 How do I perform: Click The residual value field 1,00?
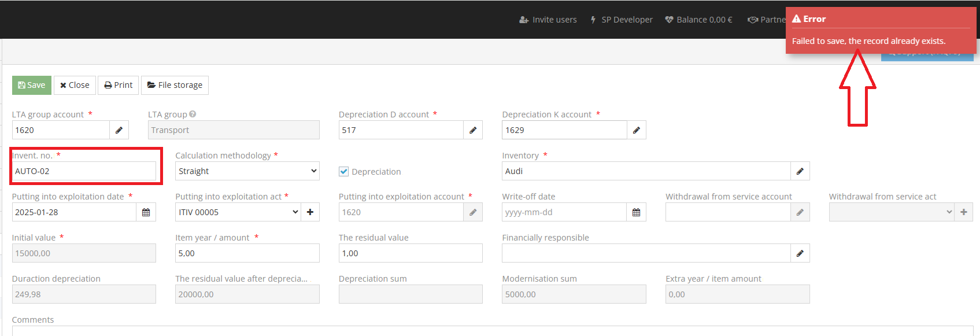click(x=411, y=253)
